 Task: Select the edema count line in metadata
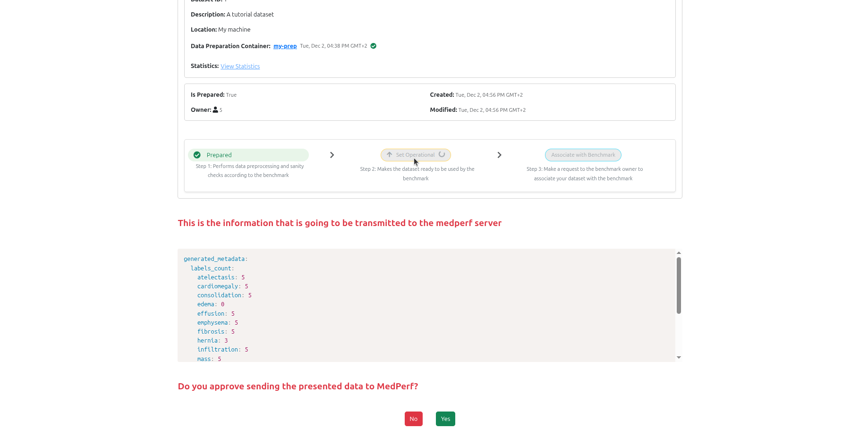[211, 304]
